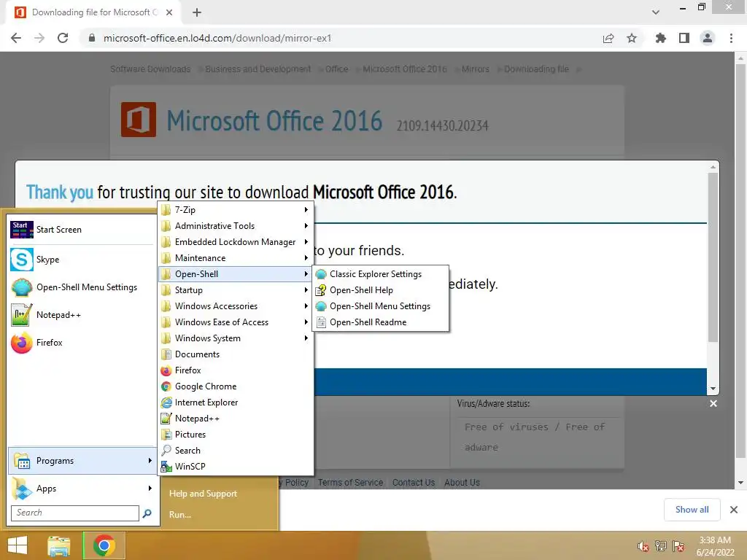Open Chrome tab search chevron
This screenshot has height=560, width=747.
click(x=656, y=12)
